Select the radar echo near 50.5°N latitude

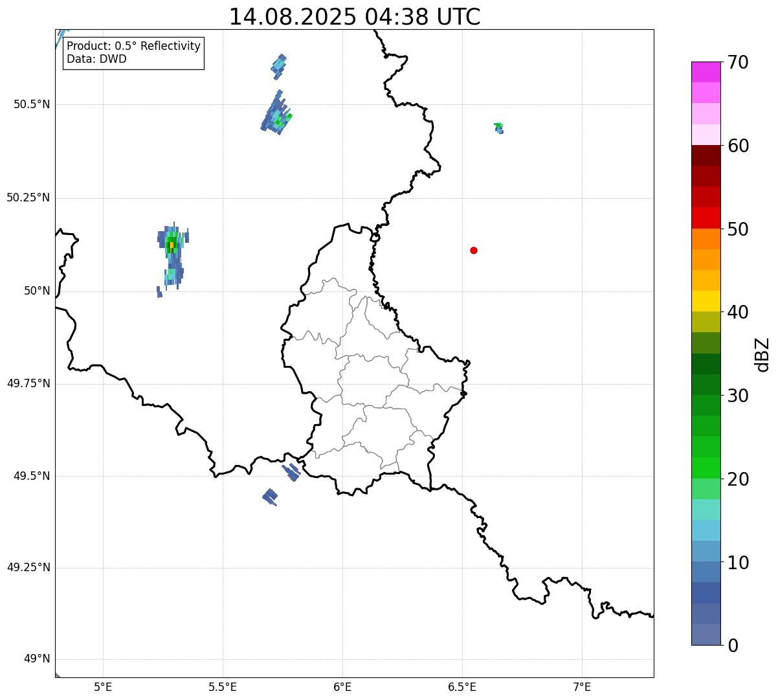[276, 115]
